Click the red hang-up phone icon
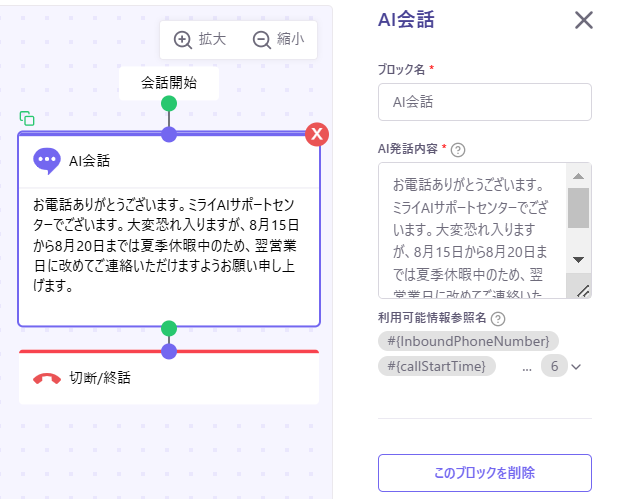This screenshot has width=618, height=499. (x=46, y=378)
